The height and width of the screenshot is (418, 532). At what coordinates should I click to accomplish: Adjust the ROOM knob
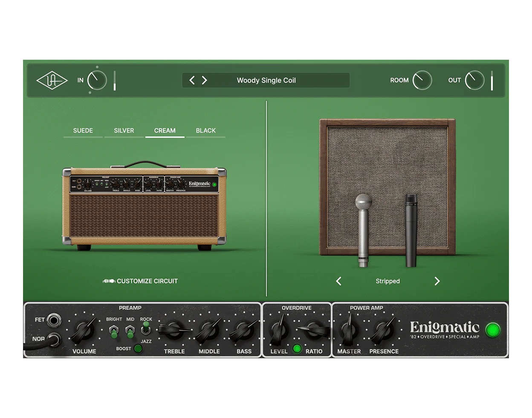point(422,80)
